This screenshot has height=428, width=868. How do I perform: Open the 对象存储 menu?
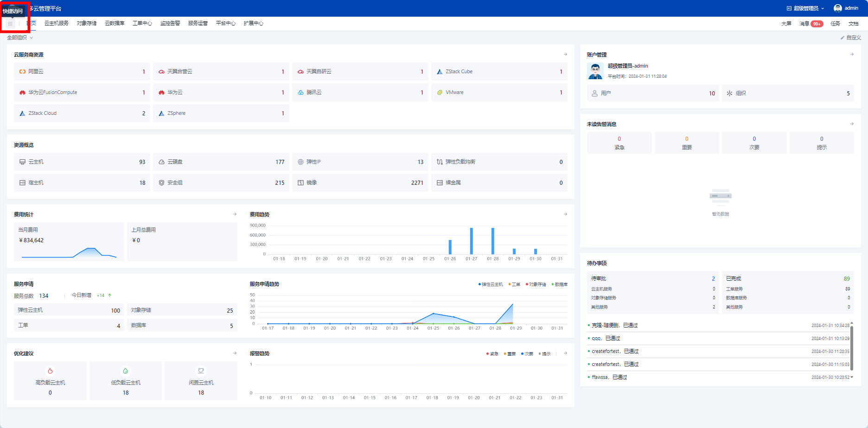[x=87, y=24]
